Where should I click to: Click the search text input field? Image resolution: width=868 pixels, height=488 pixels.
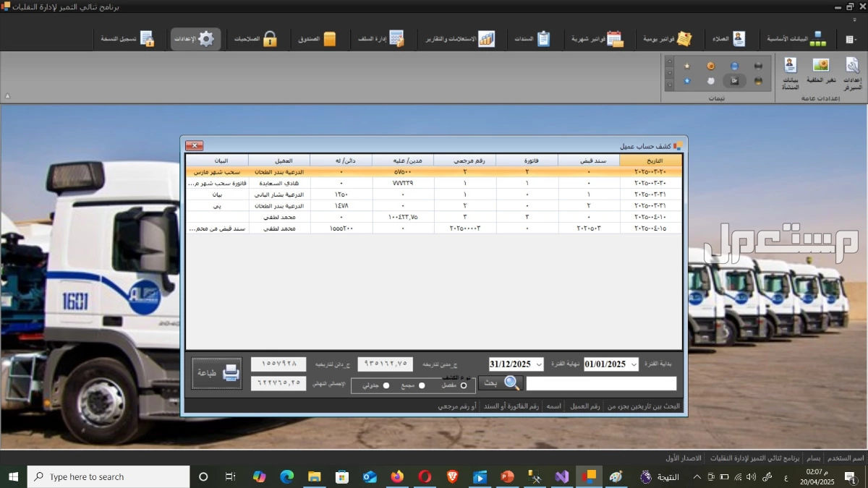(x=601, y=383)
